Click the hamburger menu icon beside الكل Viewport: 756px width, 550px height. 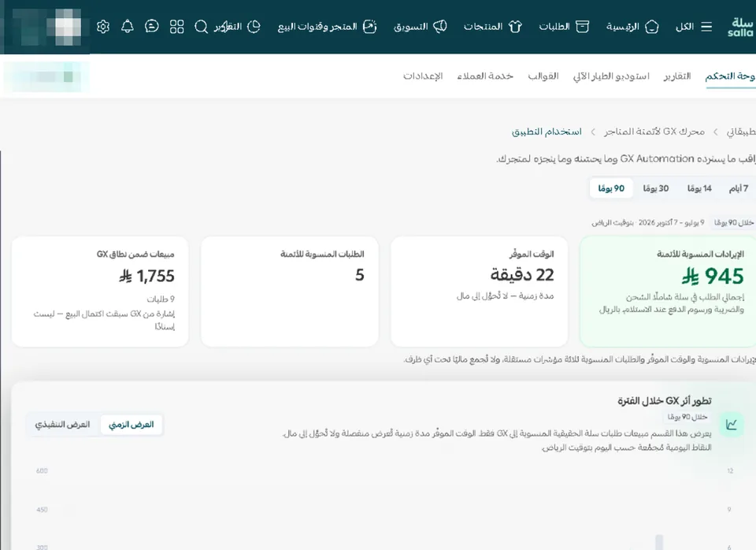(x=706, y=27)
